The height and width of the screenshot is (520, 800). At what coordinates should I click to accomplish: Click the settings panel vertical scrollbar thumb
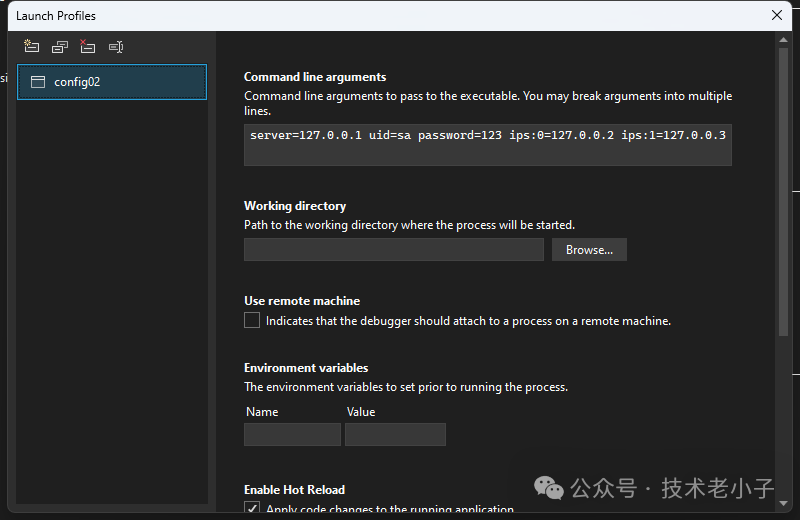[783, 190]
